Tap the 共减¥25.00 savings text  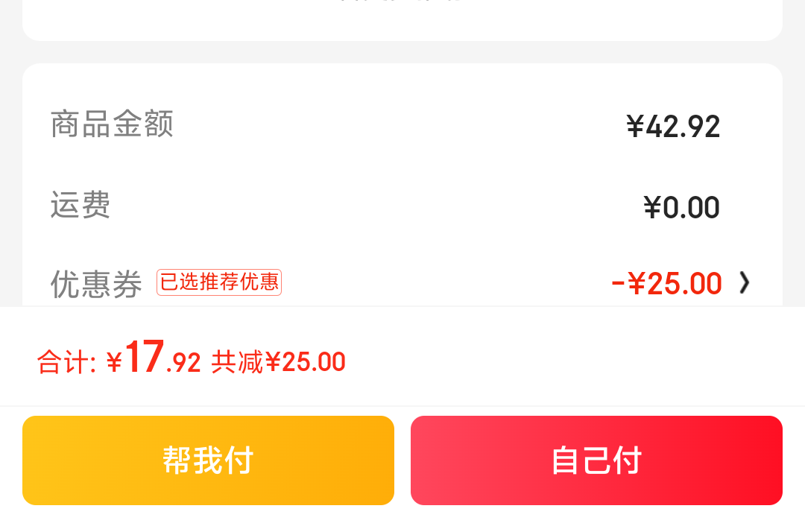pos(278,361)
